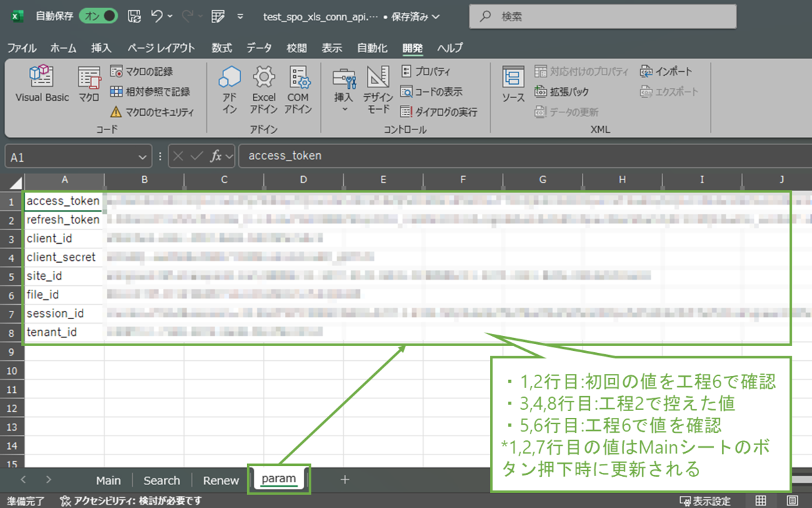The height and width of the screenshot is (508, 812).
Task: Select cell containing file_id
Action: pyautogui.click(x=64, y=295)
